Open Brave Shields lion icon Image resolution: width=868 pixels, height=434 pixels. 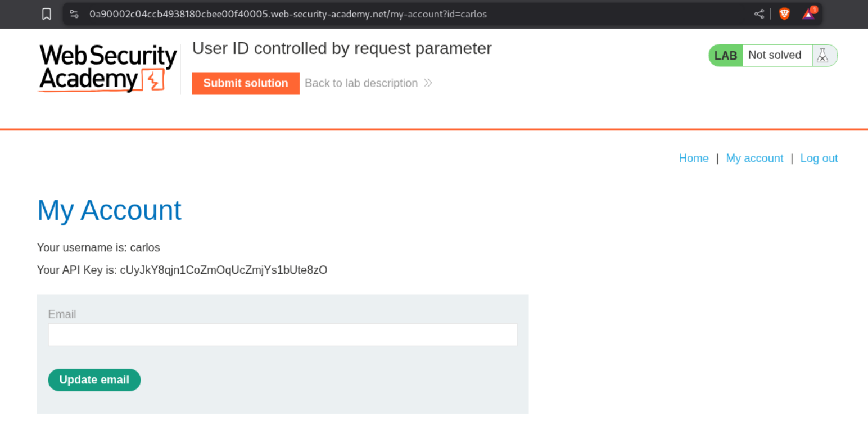pos(784,14)
